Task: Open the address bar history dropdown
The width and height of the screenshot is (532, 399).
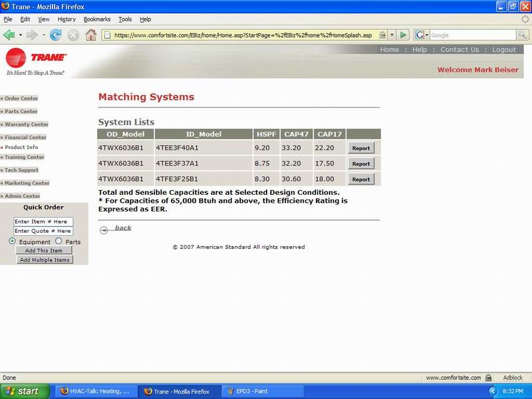Action: click(x=392, y=35)
